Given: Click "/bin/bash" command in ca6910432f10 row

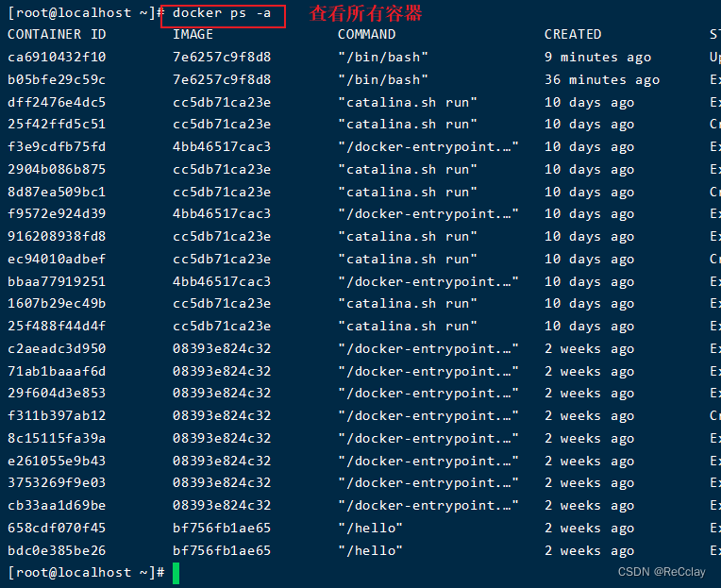Looking at the screenshot, I should pos(383,57).
